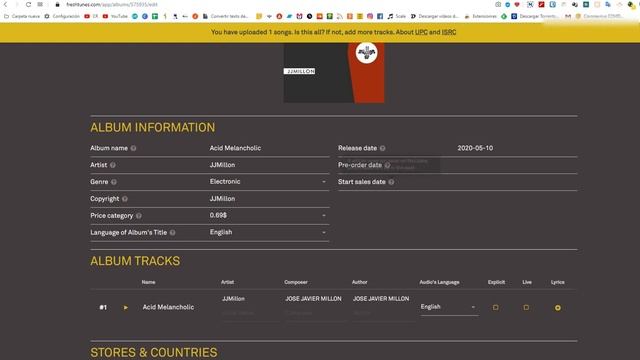
Task: Expand the track's Audio's Language dropdown
Action: (x=449, y=307)
